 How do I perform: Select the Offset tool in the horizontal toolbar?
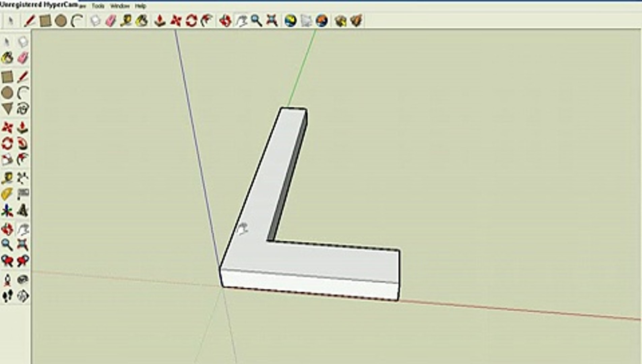pyautogui.click(x=207, y=21)
